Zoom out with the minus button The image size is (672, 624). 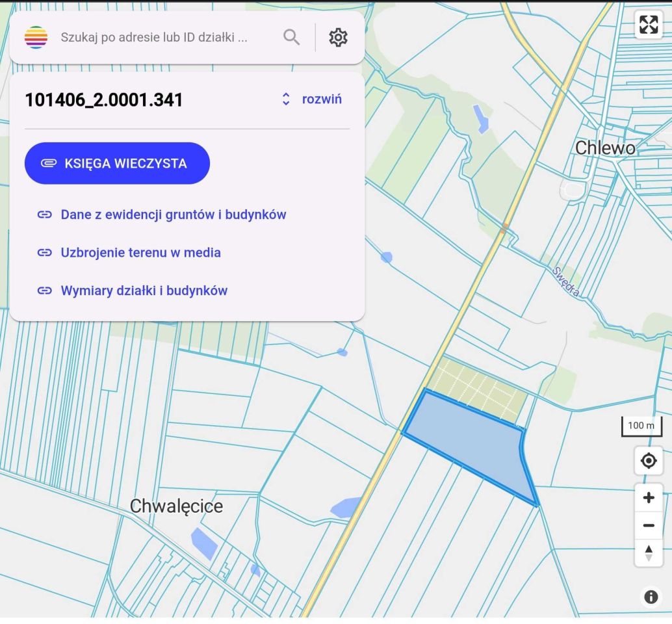(649, 525)
